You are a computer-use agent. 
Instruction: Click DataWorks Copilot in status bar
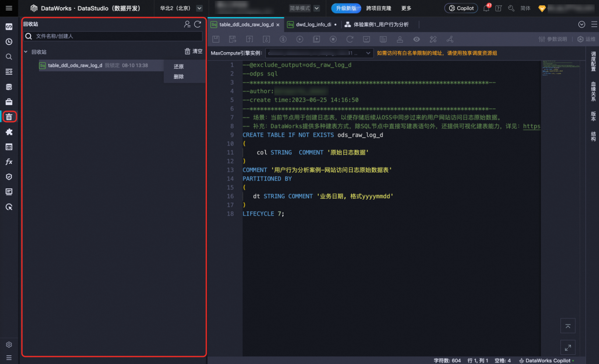pyautogui.click(x=546, y=360)
